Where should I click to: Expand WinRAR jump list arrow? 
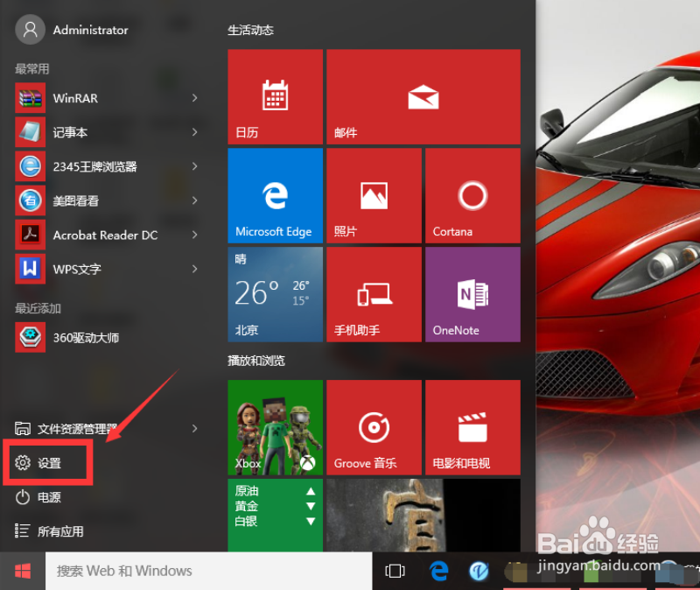click(x=194, y=98)
